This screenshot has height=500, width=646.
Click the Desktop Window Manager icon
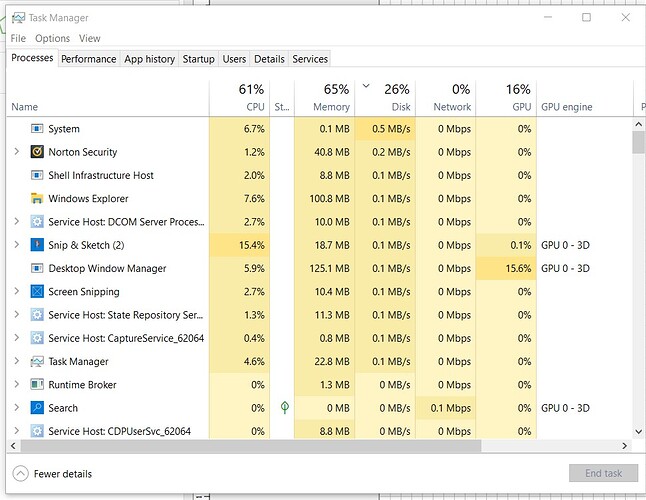(x=37, y=269)
